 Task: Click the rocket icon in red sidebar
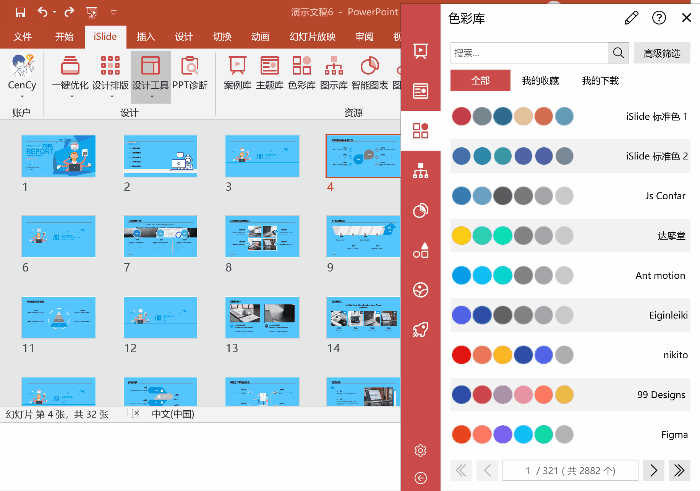420,329
